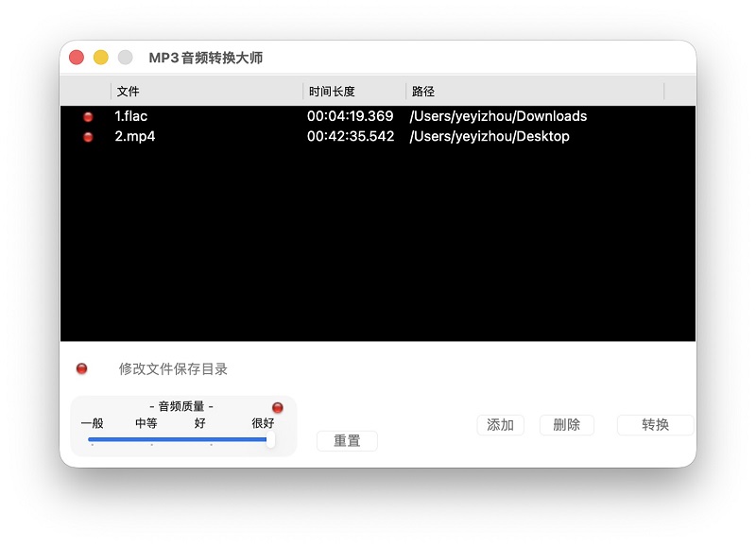Viewport: 756px width, 546px height.
Task: Reset quality settings with the 重置 button
Action: point(347,440)
